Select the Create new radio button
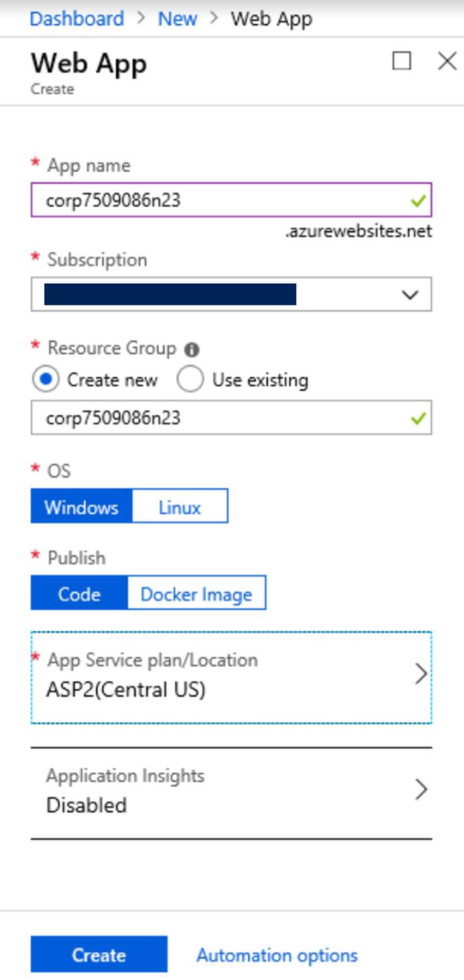 (x=46, y=380)
